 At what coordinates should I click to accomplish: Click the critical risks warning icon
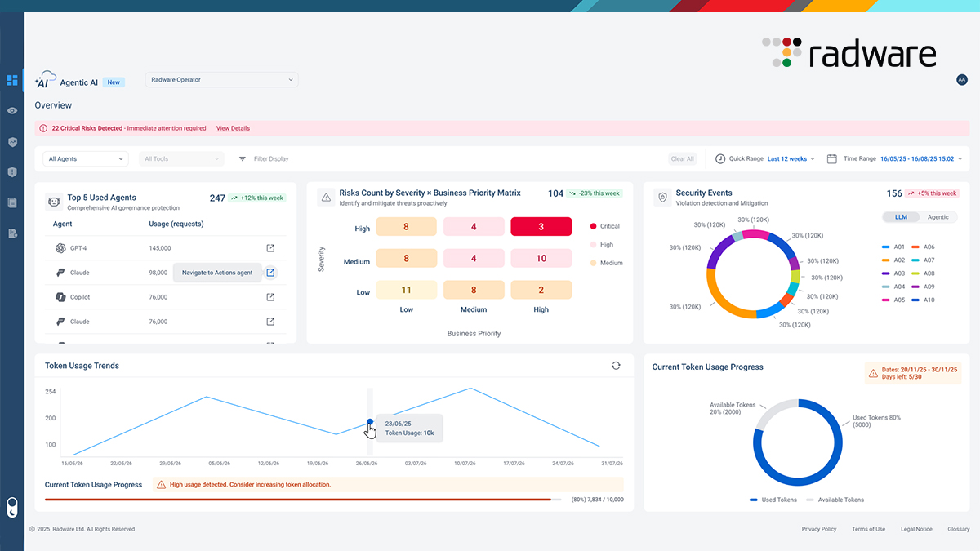[x=43, y=128]
